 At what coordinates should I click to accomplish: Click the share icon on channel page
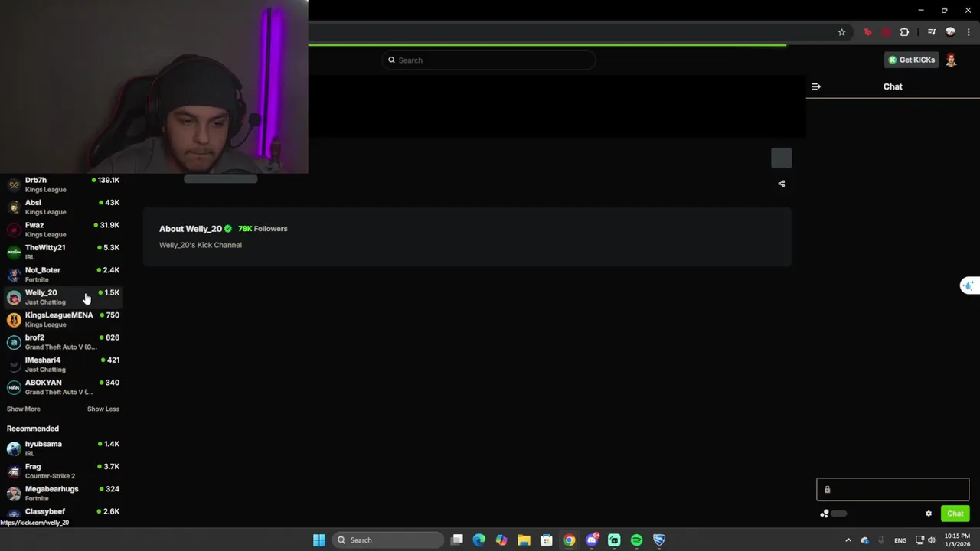pyautogui.click(x=781, y=184)
